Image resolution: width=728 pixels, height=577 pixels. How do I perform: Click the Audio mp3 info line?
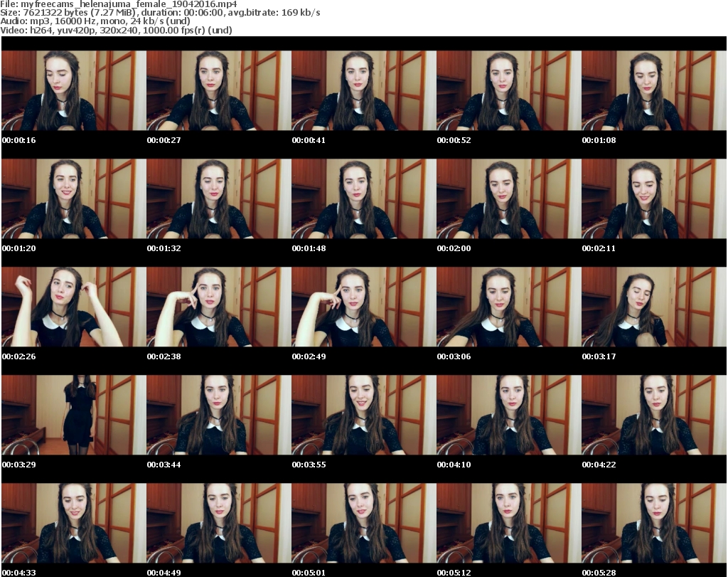95,21
